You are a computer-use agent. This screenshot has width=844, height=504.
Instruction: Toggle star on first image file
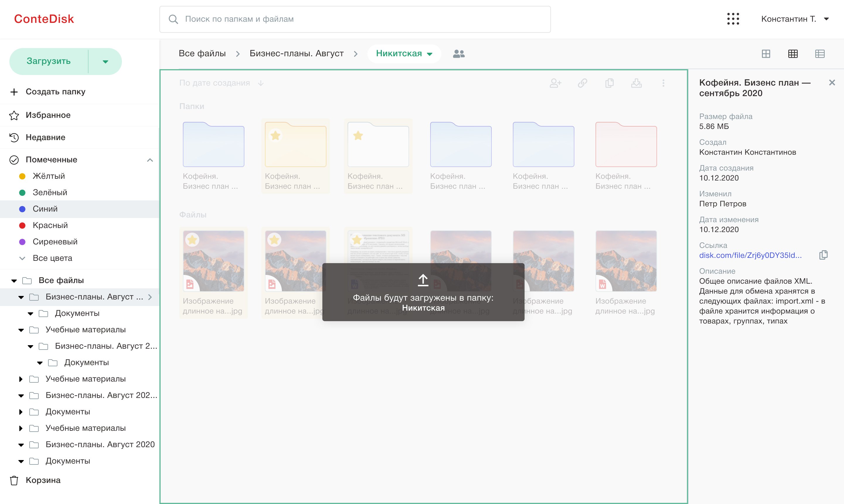click(x=192, y=240)
